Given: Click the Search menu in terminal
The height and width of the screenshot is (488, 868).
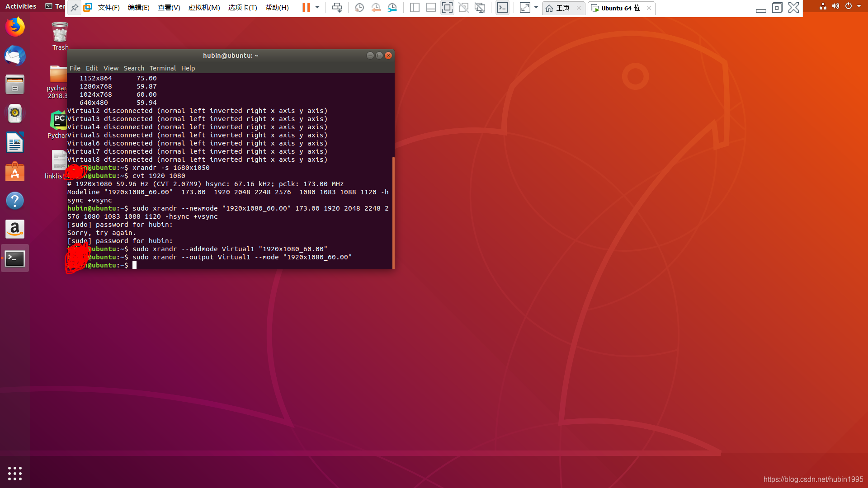Looking at the screenshot, I should pos(133,67).
